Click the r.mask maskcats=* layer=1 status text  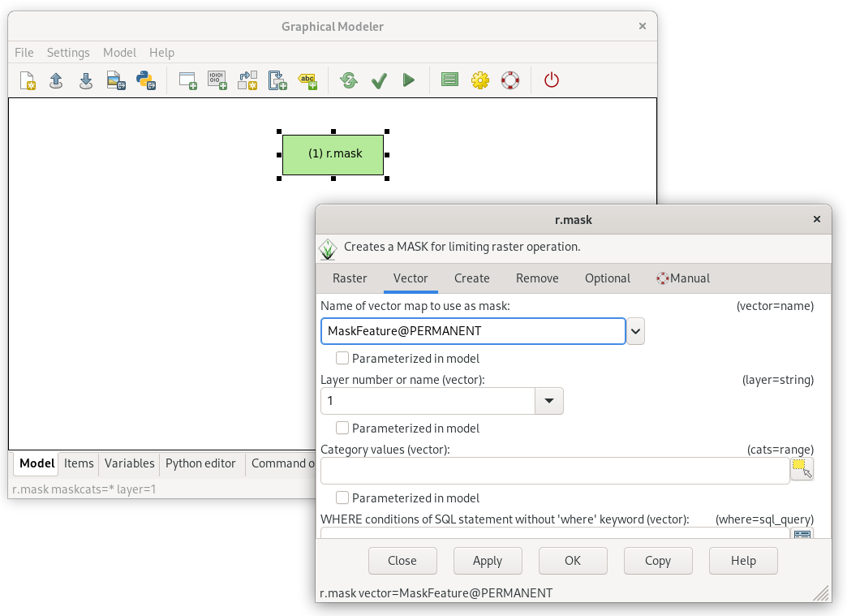pos(84,489)
